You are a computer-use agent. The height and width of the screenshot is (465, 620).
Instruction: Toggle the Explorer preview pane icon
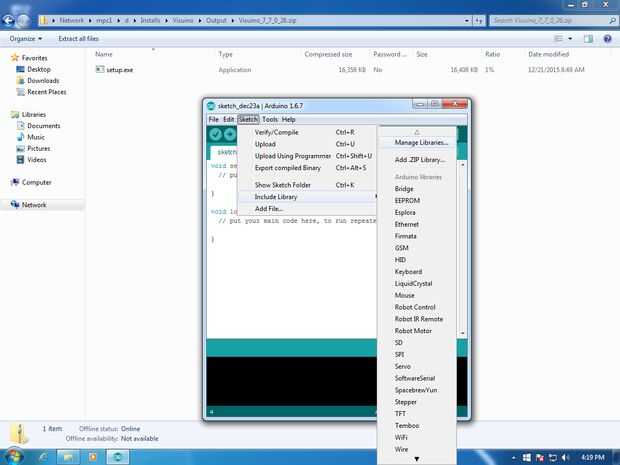point(588,38)
